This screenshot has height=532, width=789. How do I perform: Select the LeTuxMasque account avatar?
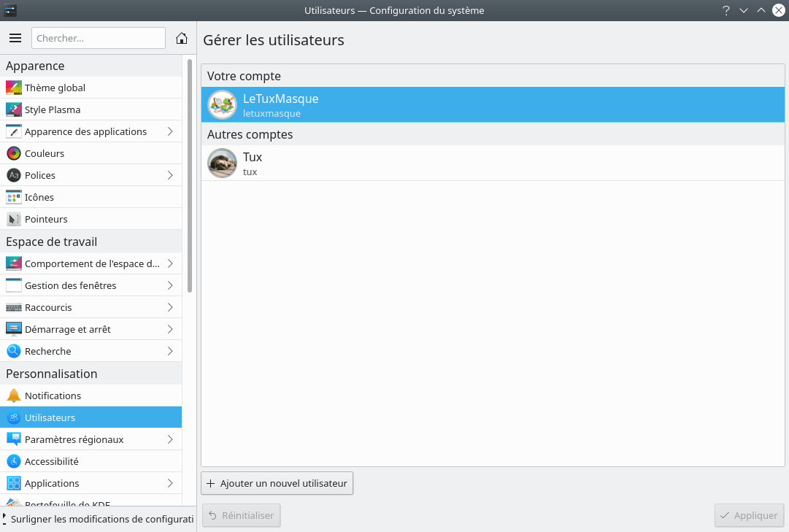coord(222,104)
